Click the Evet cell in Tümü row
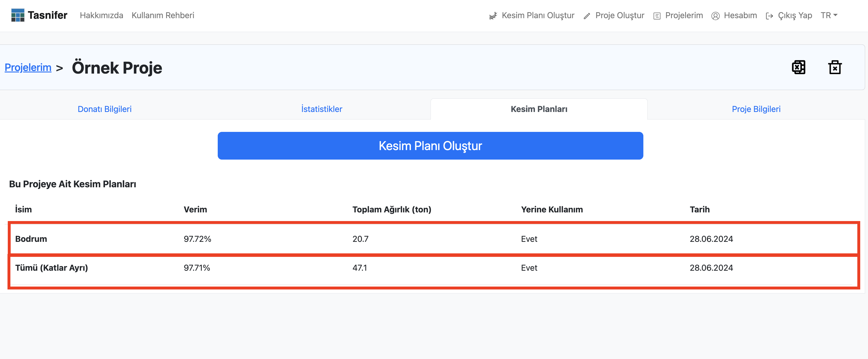Viewport: 868px width, 359px height. [529, 268]
